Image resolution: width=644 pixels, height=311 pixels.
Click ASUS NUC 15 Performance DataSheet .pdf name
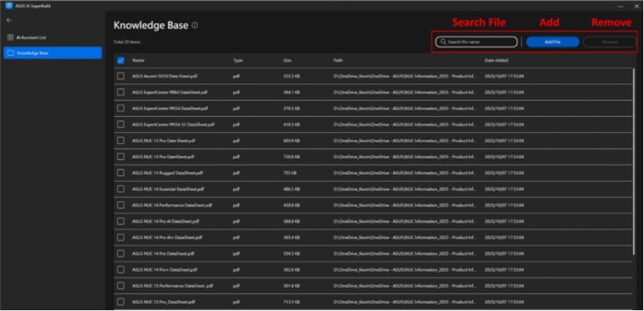(173, 286)
